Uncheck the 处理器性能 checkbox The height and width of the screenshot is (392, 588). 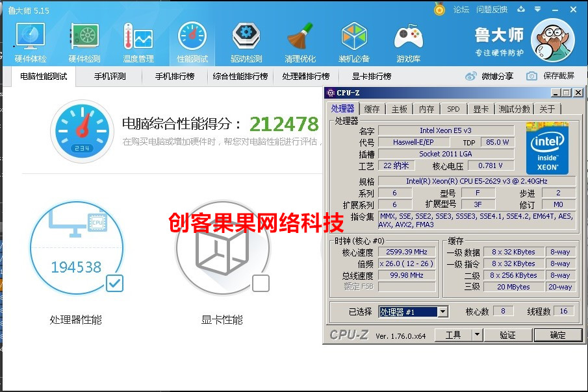114,284
